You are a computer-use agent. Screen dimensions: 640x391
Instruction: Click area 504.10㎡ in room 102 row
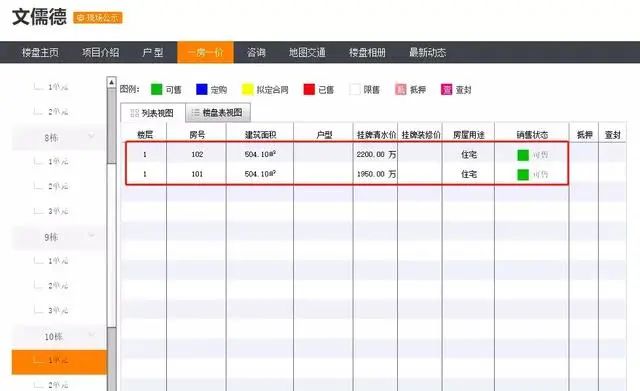point(260,154)
